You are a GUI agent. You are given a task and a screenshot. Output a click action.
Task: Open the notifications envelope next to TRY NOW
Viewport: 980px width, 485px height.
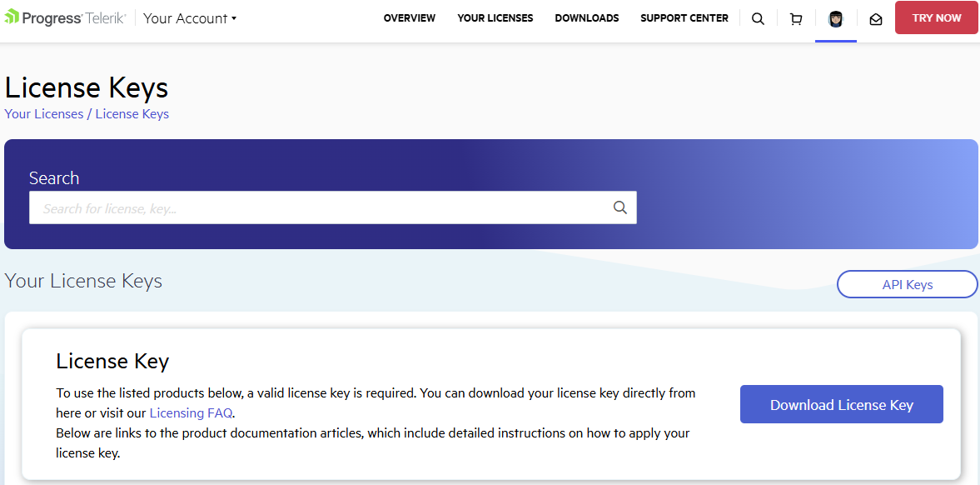(x=875, y=17)
